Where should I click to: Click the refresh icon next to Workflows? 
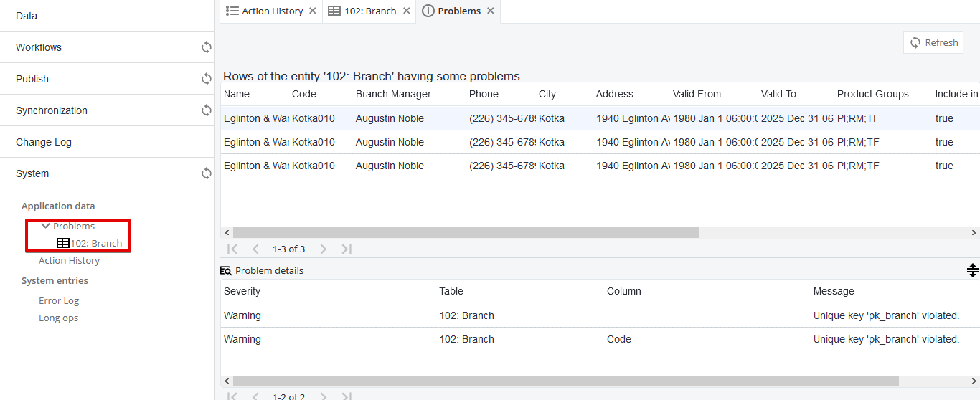coord(207,47)
